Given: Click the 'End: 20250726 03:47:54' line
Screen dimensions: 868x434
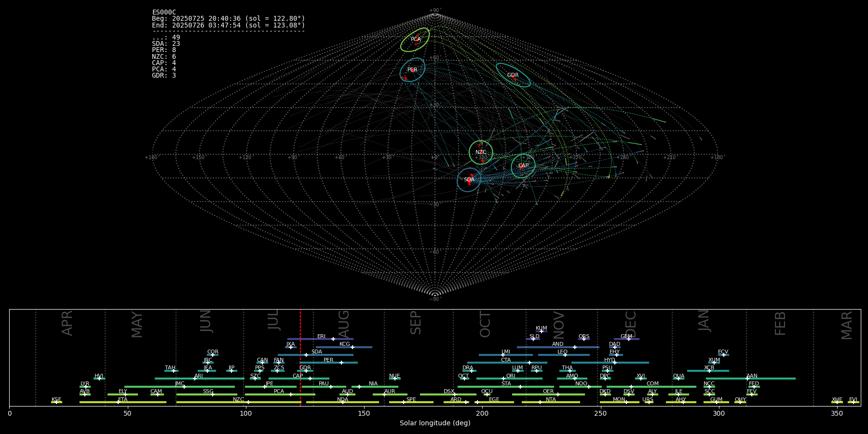Looking at the screenshot, I should click(229, 25).
